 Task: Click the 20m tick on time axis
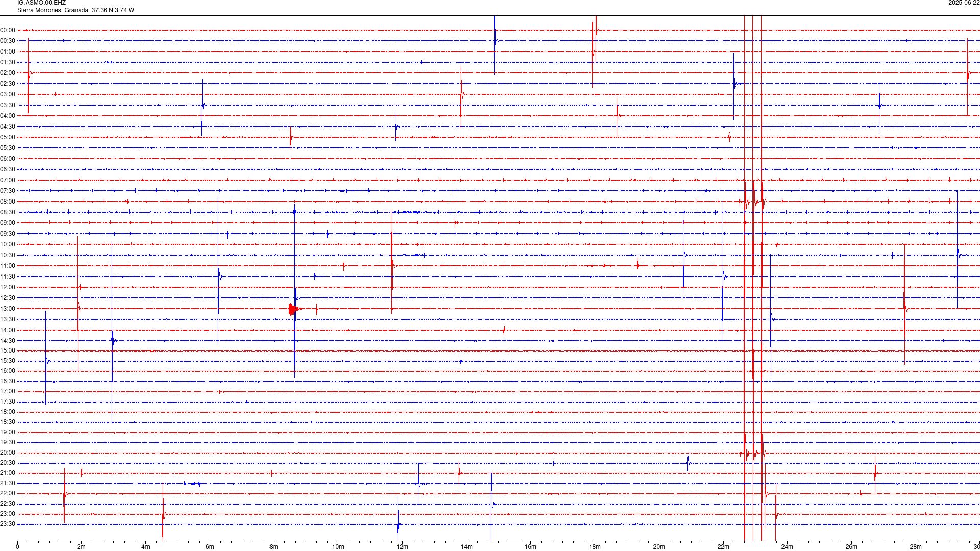click(659, 547)
